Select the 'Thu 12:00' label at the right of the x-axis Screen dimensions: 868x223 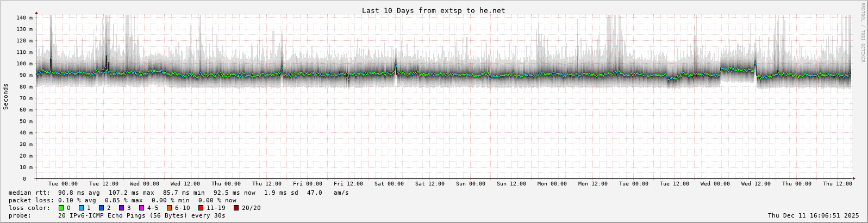pos(837,184)
